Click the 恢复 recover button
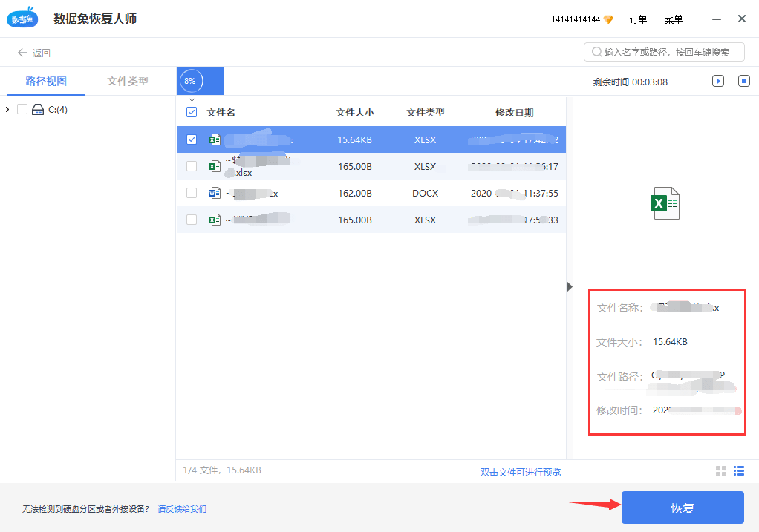 683,508
